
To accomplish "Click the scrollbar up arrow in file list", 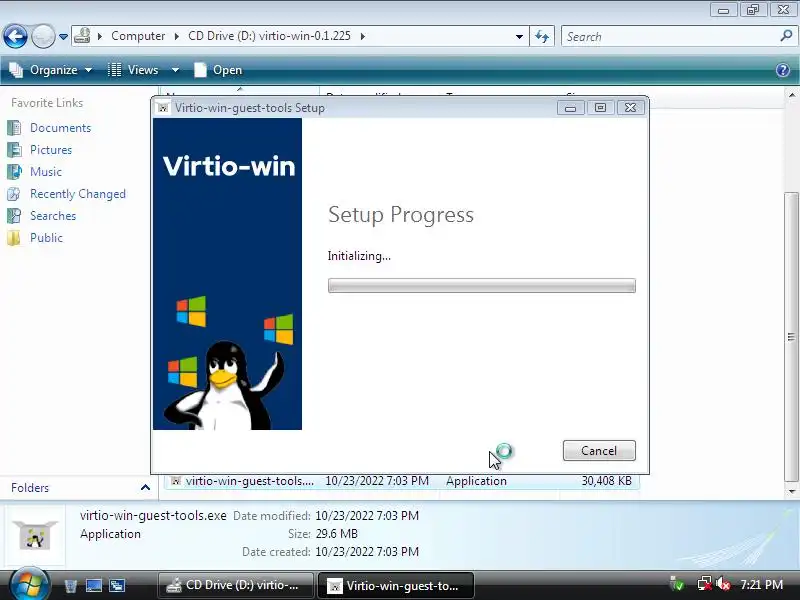I will tap(791, 95).
